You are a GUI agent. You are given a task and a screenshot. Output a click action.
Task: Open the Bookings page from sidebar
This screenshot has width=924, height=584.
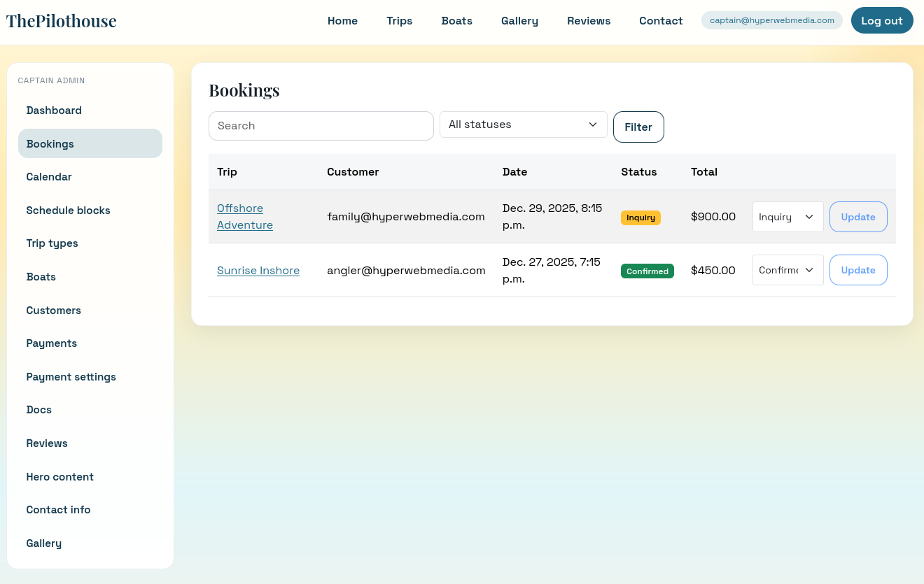[50, 143]
